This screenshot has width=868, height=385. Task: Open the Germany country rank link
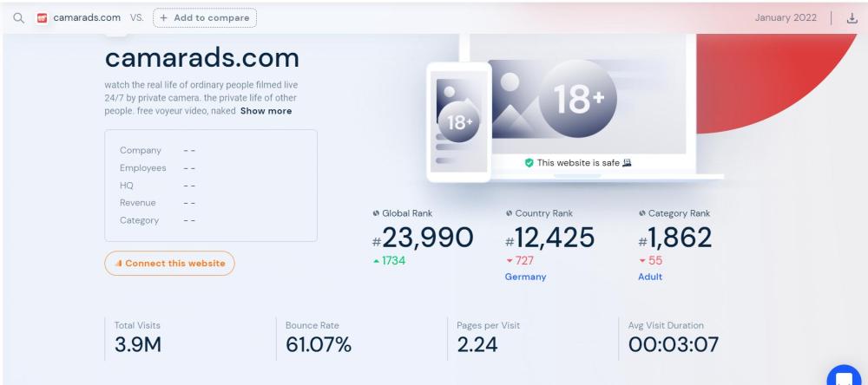click(525, 277)
